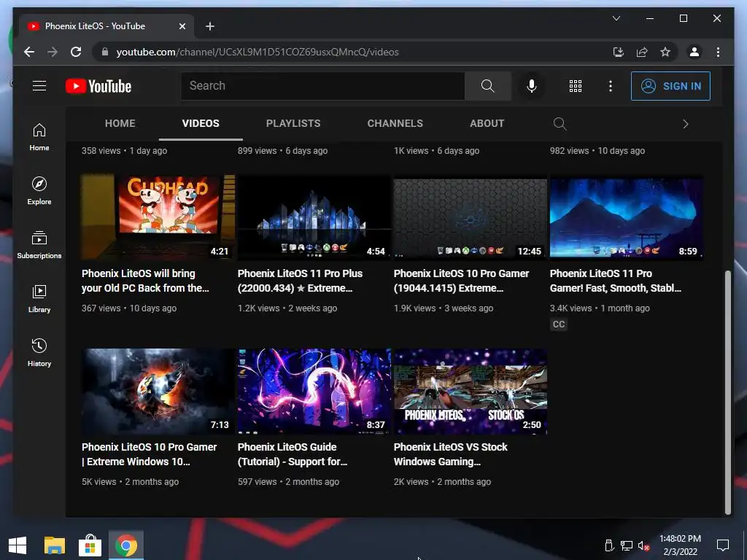Start voice search with microphone icon
747x560 pixels.
click(x=532, y=86)
